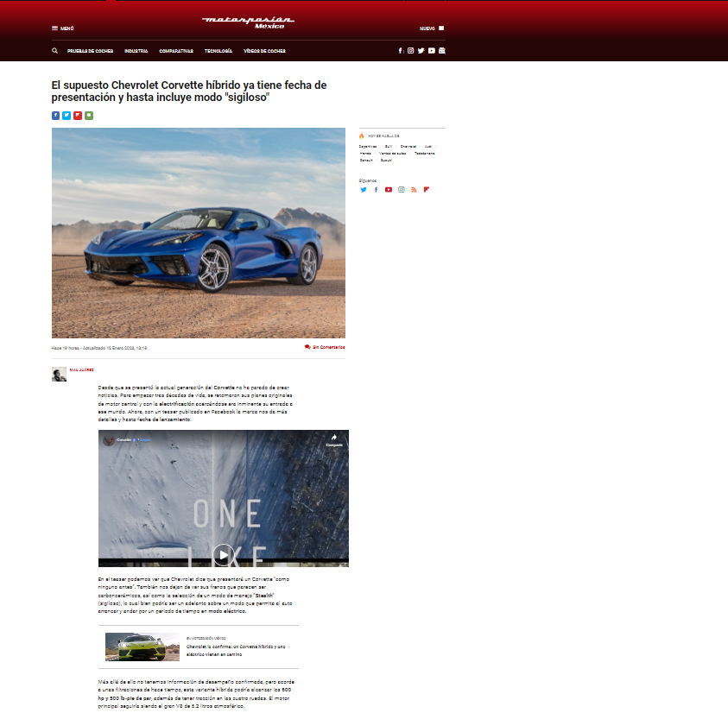This screenshot has height=713, width=728.
Task: Open Ventas de autos trending topic
Action: (x=392, y=154)
